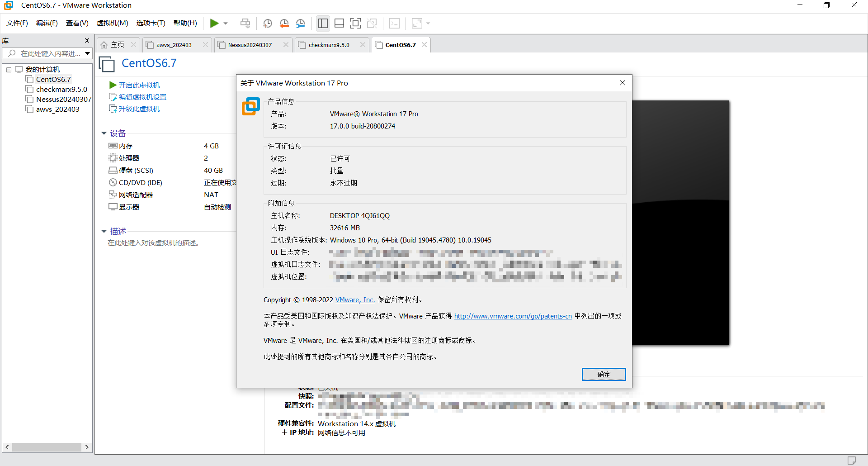Click the library horizontal scrollbar thumb

click(x=47, y=447)
